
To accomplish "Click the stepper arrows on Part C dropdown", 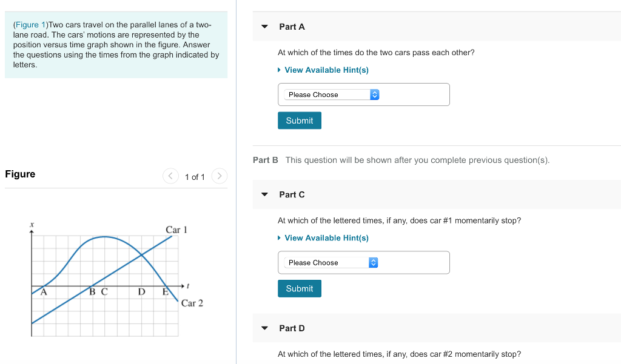I will pyautogui.click(x=373, y=262).
